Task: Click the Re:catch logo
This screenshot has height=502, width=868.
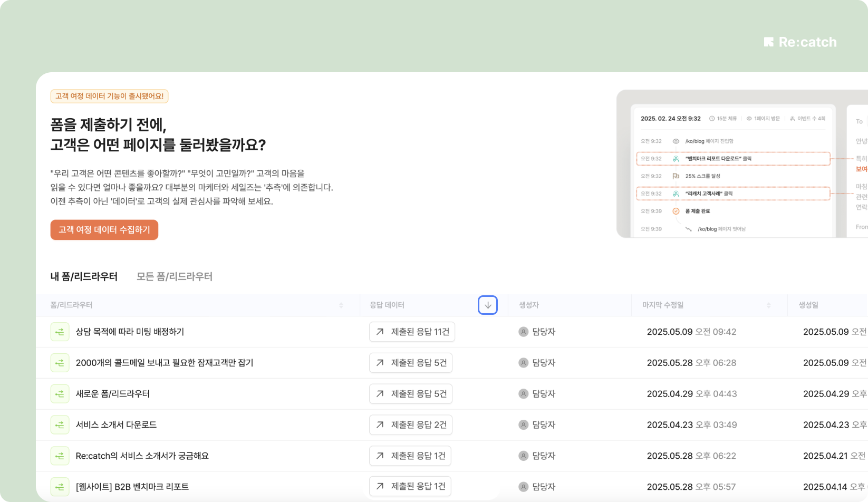Action: click(x=800, y=42)
